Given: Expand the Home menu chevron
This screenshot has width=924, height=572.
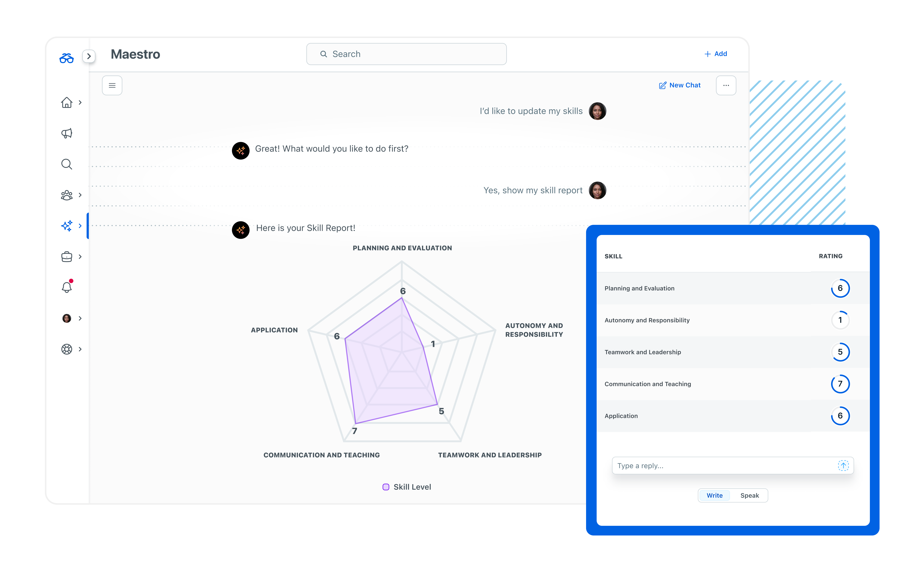Looking at the screenshot, I should [x=80, y=102].
